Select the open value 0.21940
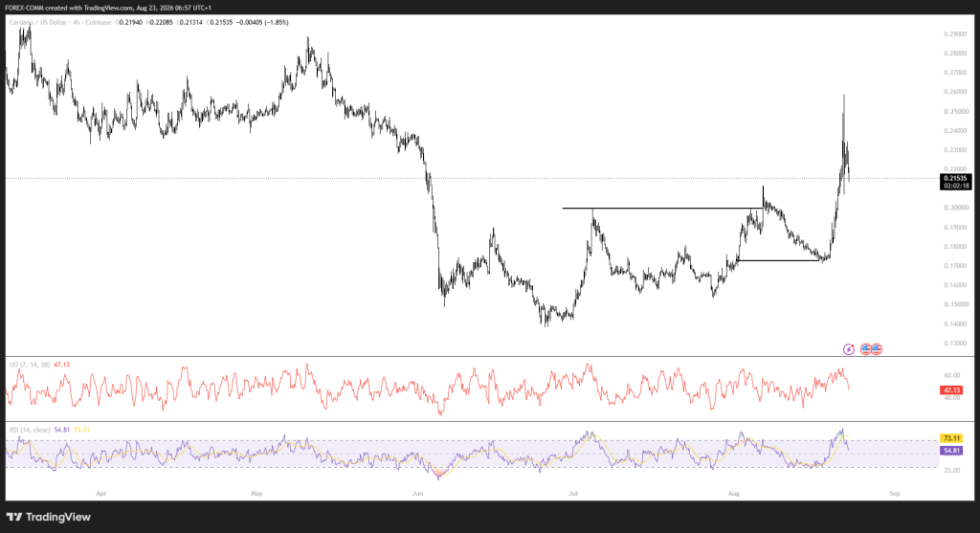This screenshot has height=533, width=980. [x=129, y=23]
